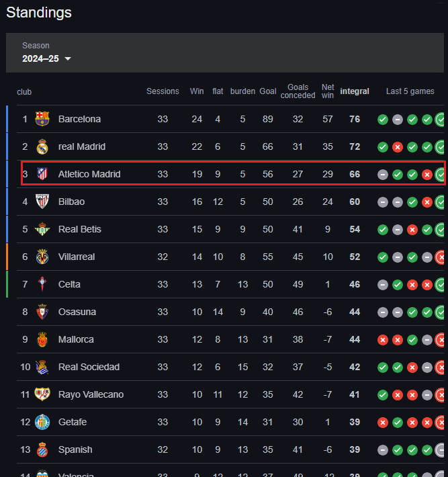Click Barcelona's first green win indicator
Image resolution: width=448 pixels, height=477 pixels.
[x=383, y=120]
